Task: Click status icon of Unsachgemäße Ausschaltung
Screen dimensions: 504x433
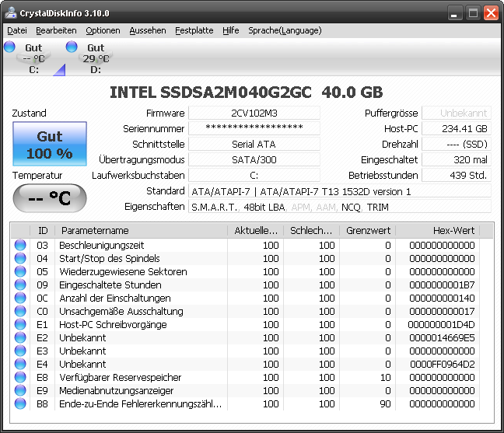Action: 20,311
